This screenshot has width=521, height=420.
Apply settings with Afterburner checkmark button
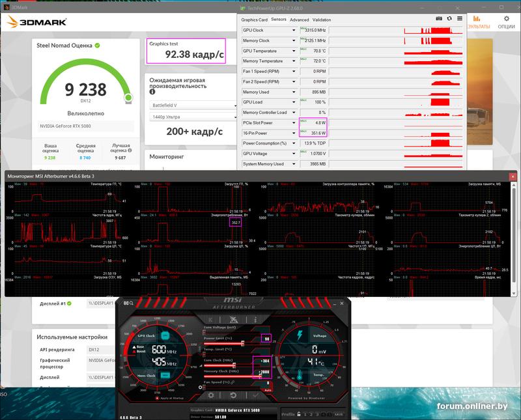255,395
